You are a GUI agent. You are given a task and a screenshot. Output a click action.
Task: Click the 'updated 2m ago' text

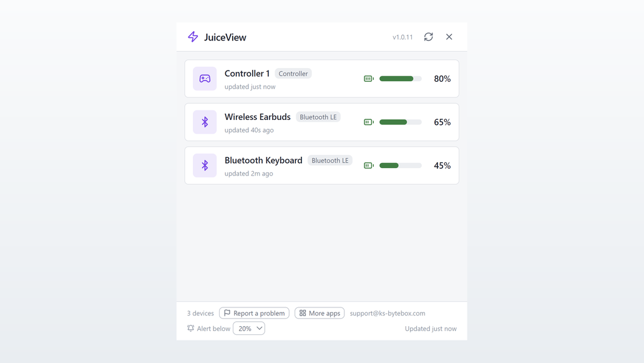click(x=248, y=174)
